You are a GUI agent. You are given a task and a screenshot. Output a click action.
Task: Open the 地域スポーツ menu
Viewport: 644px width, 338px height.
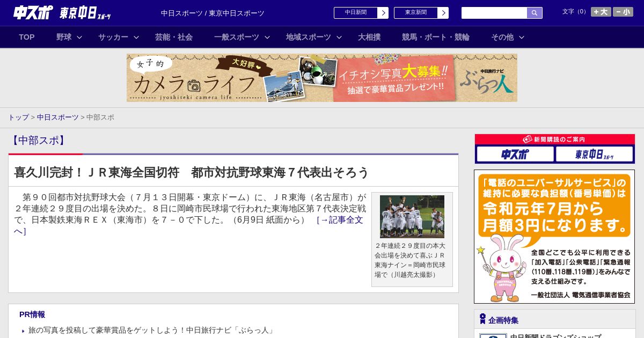(x=309, y=37)
